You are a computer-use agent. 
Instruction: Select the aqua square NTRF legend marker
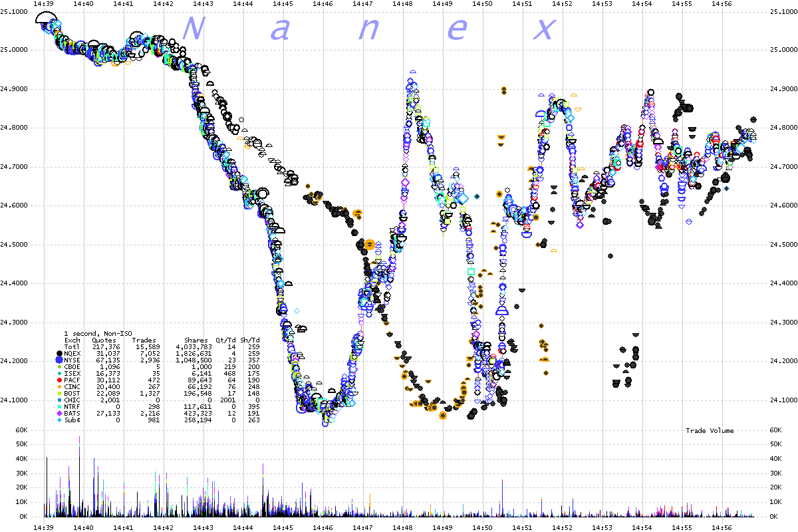coord(60,406)
